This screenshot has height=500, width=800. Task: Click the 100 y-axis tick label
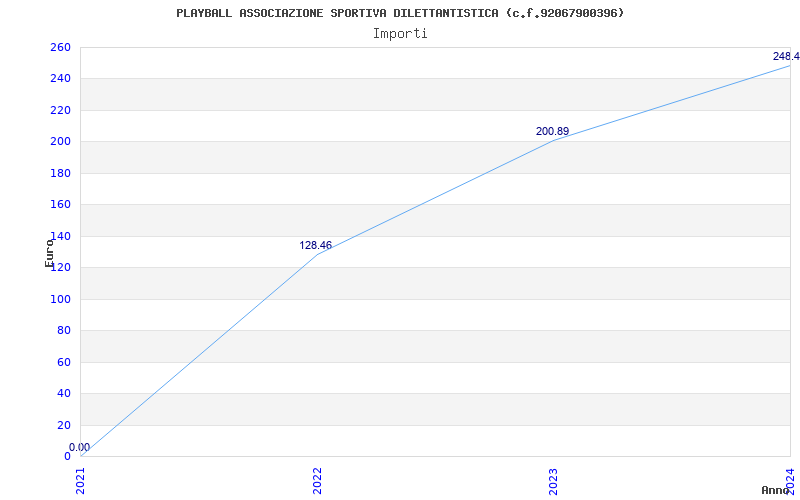pyautogui.click(x=60, y=299)
